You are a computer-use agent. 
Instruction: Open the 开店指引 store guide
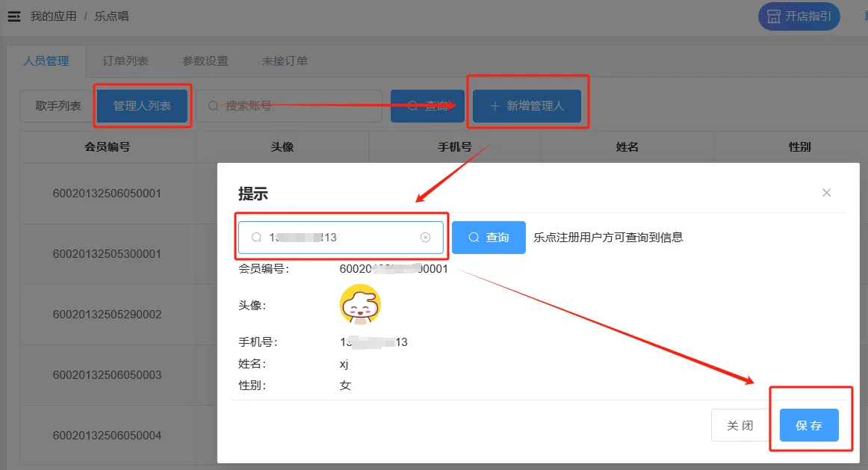799,16
